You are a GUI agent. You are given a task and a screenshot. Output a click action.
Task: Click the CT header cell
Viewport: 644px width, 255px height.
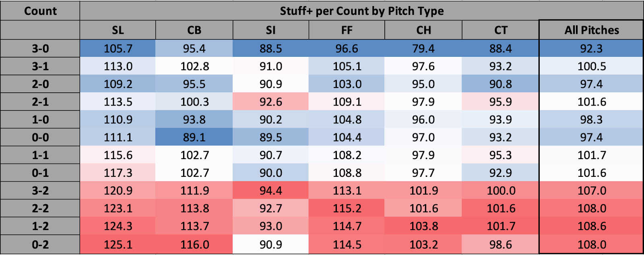click(500, 30)
